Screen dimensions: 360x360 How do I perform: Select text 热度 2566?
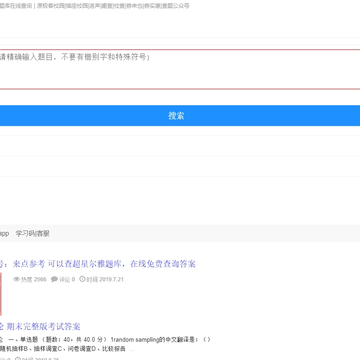pos(34,280)
